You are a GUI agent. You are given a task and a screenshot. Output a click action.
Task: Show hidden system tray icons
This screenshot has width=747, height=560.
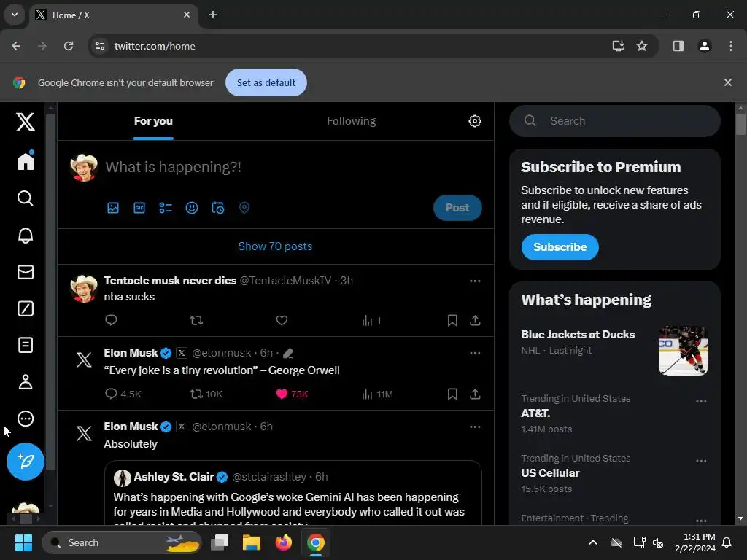point(592,542)
